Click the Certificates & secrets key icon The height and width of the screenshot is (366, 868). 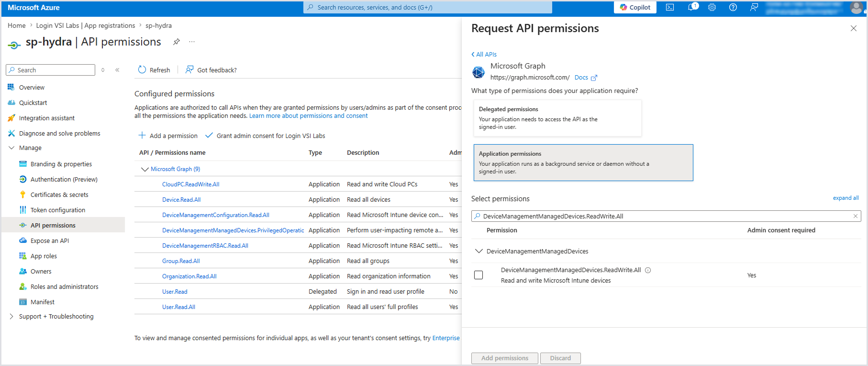pos(22,194)
